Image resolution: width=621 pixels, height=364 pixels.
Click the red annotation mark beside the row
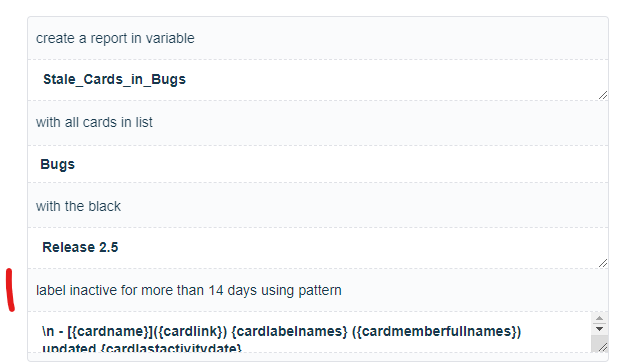(x=10, y=290)
